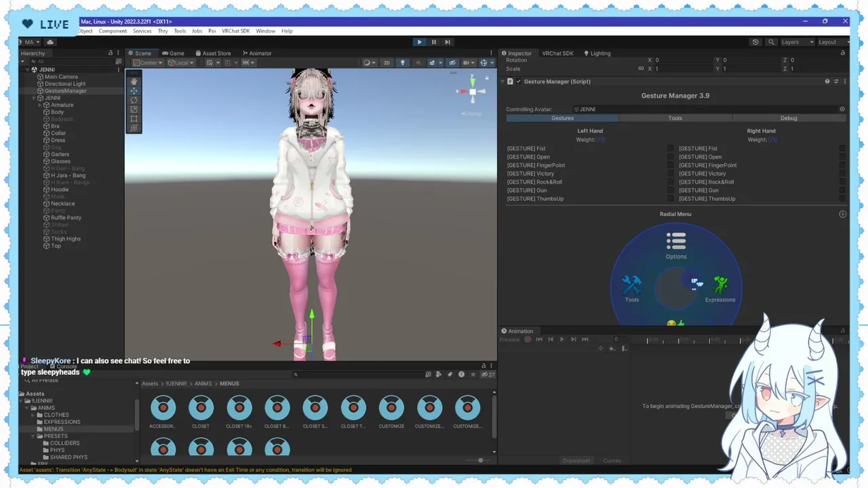Collapse the PRESETS folder in Project tree
This screenshot has height=488, width=868.
pos(33,436)
